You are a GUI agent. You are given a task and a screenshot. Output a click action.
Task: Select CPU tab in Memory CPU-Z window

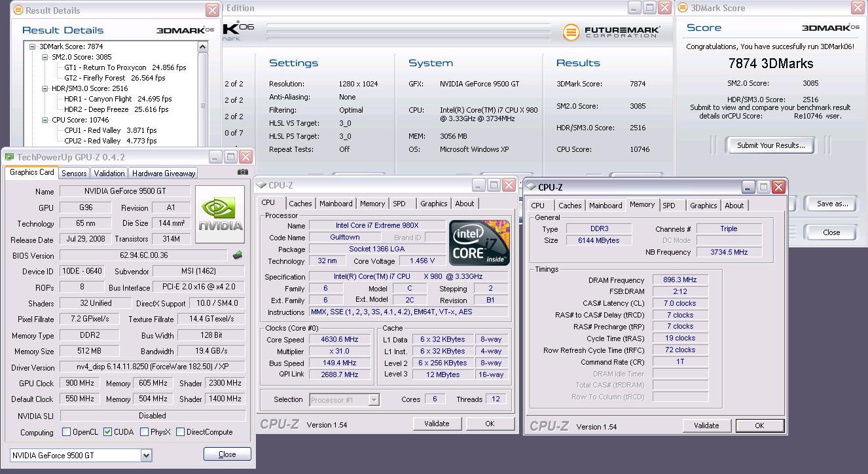(538, 206)
